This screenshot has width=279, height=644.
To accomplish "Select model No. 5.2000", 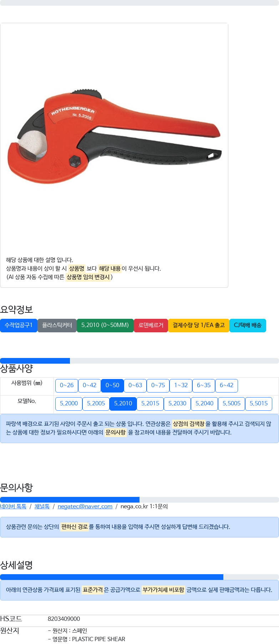I will (x=69, y=404).
